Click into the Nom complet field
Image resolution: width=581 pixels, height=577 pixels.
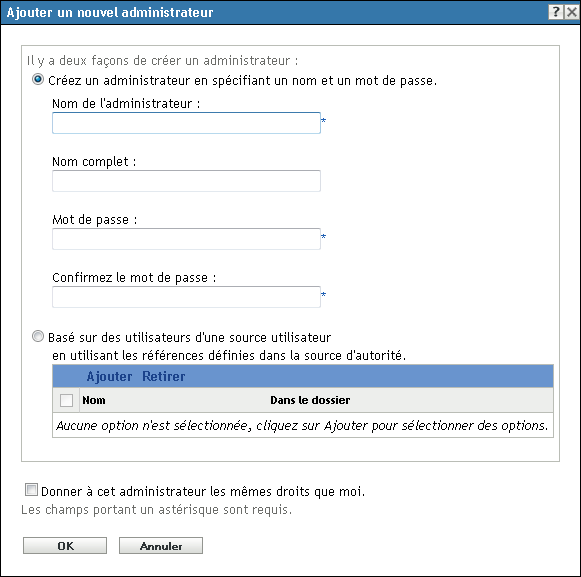tap(186, 181)
